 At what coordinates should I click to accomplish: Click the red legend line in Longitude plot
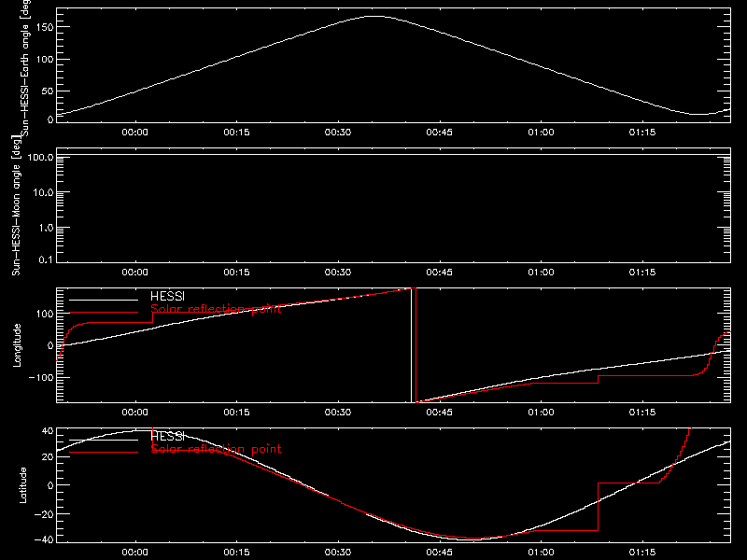click(x=104, y=313)
